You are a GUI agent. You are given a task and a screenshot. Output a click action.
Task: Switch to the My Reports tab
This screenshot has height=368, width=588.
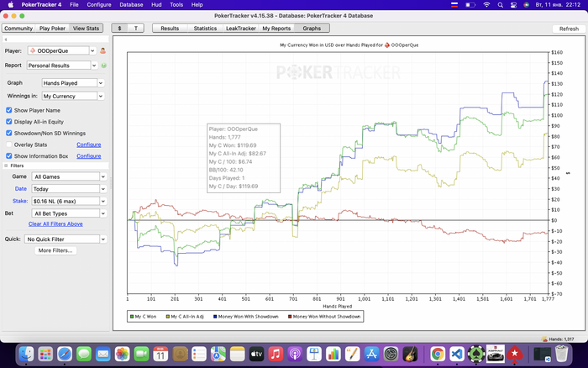click(x=276, y=28)
